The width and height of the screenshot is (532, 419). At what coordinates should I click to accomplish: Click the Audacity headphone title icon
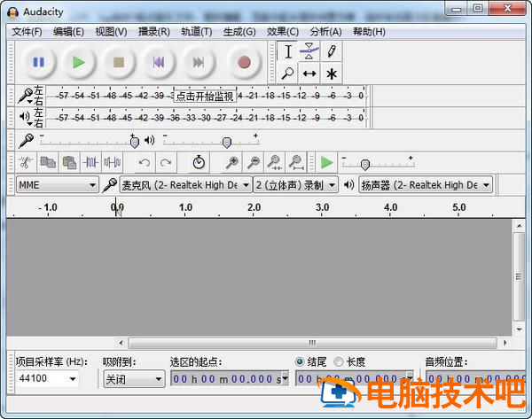point(12,12)
